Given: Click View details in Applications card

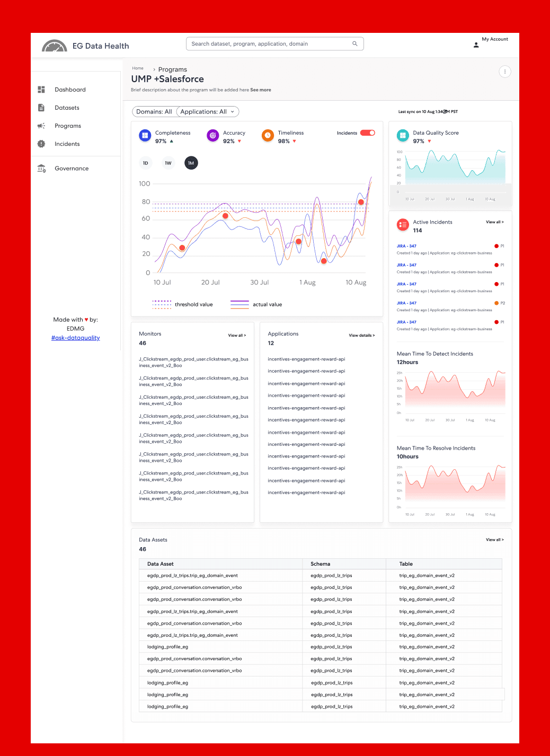Looking at the screenshot, I should pos(362,336).
